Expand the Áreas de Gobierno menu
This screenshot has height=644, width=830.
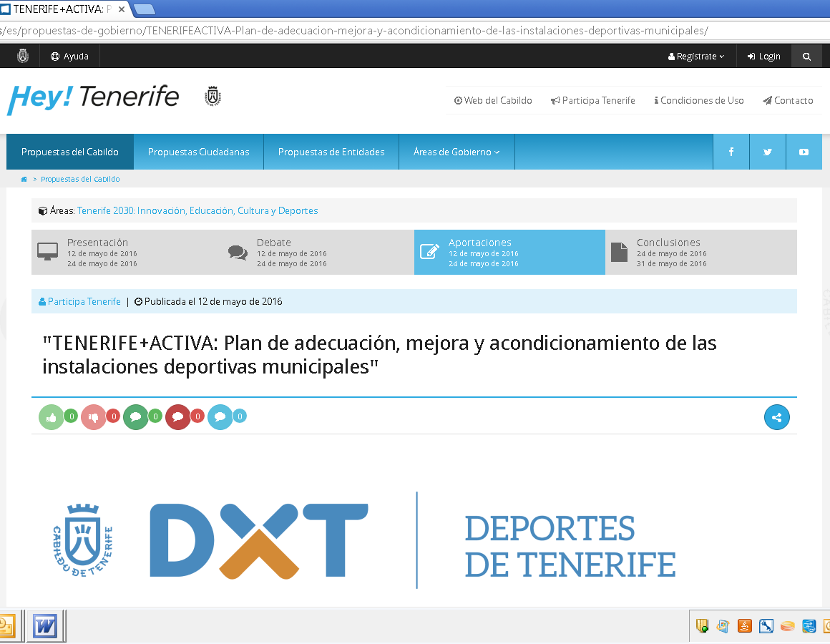click(456, 152)
